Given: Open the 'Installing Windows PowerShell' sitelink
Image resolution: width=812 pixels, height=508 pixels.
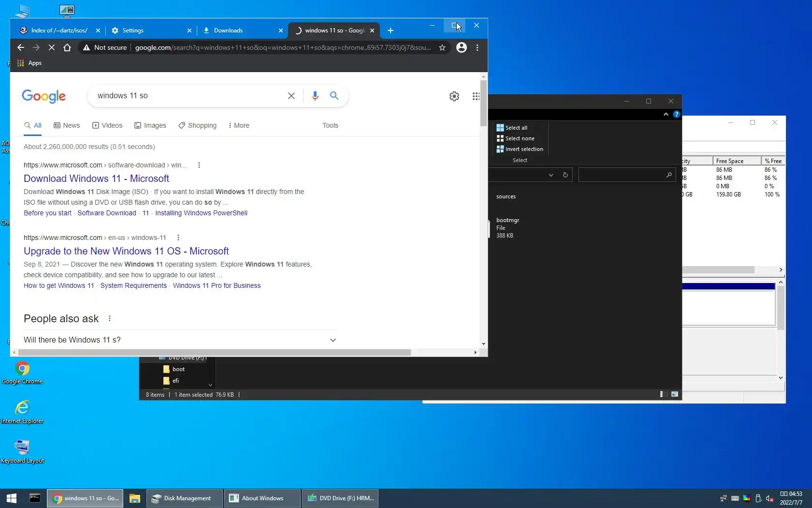Looking at the screenshot, I should click(201, 213).
